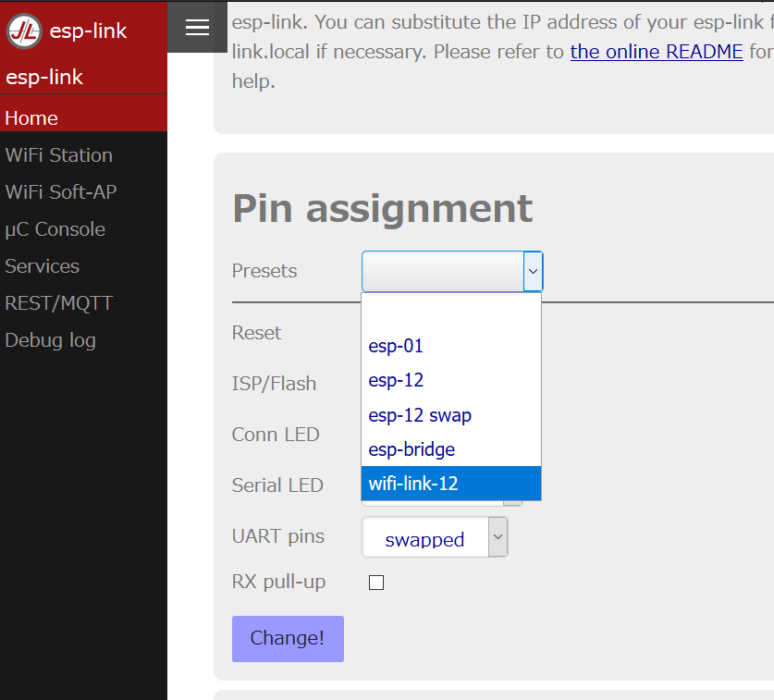Click the hamburger menu icon
Viewport: 774px width, 700px height.
tap(197, 27)
